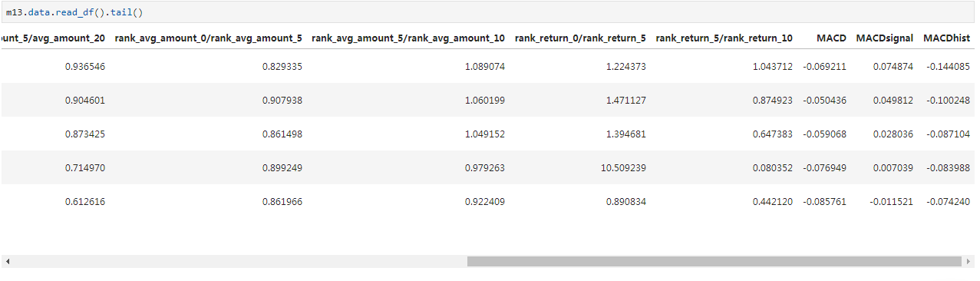This screenshot has height=281, width=980.
Task: Click the rank_avg_amount_5/rank_avg_amount_10 column header
Action: coord(408,38)
